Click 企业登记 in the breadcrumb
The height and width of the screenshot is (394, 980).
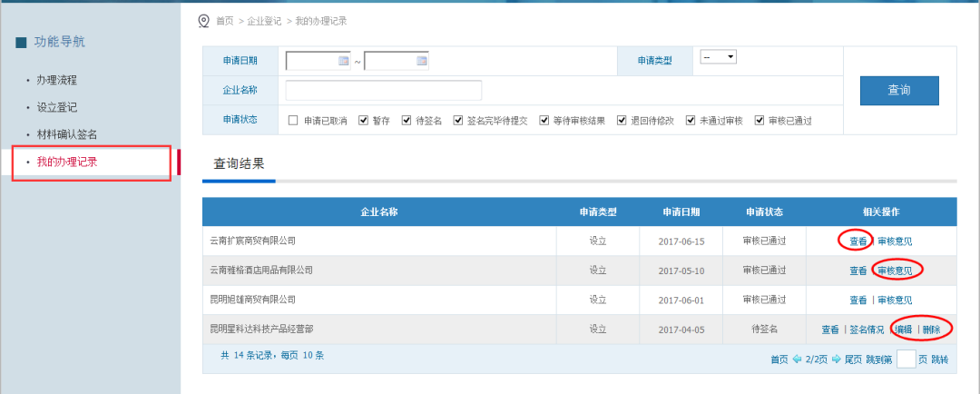(264, 21)
